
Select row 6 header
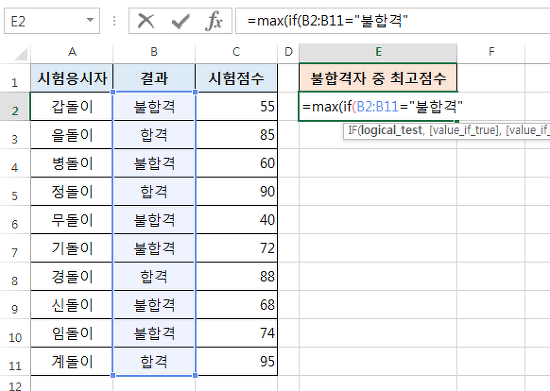click(15, 220)
